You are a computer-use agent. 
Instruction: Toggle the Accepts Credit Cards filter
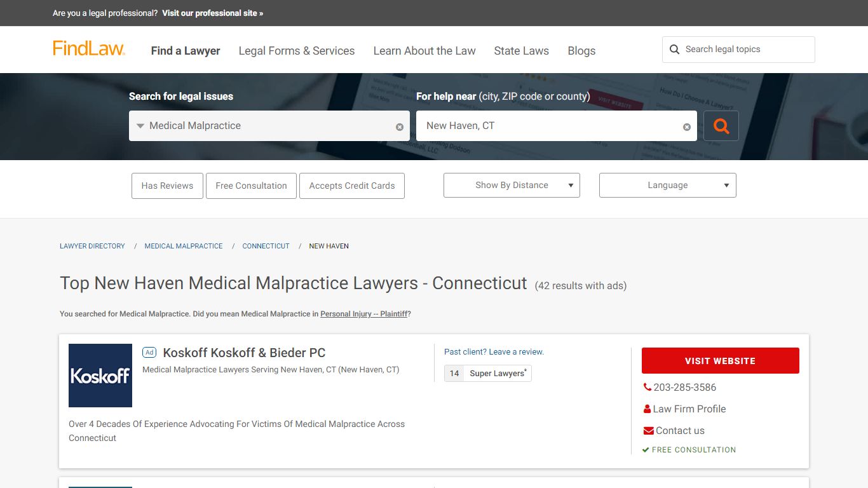(x=352, y=186)
